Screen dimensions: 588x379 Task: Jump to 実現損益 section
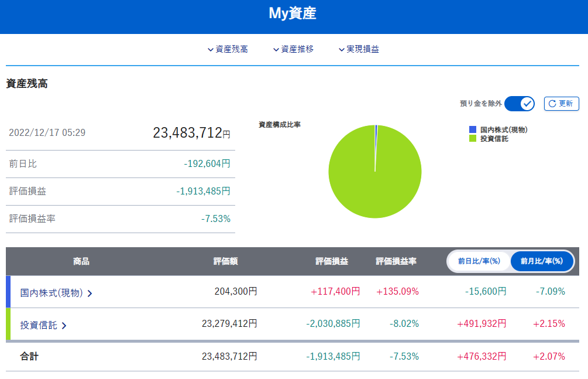[x=359, y=49]
